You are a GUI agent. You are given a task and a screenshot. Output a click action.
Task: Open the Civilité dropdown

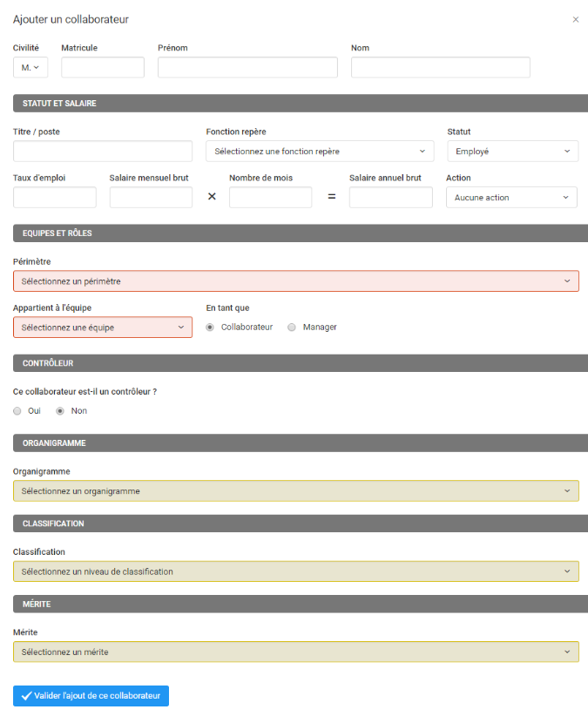tap(30, 67)
